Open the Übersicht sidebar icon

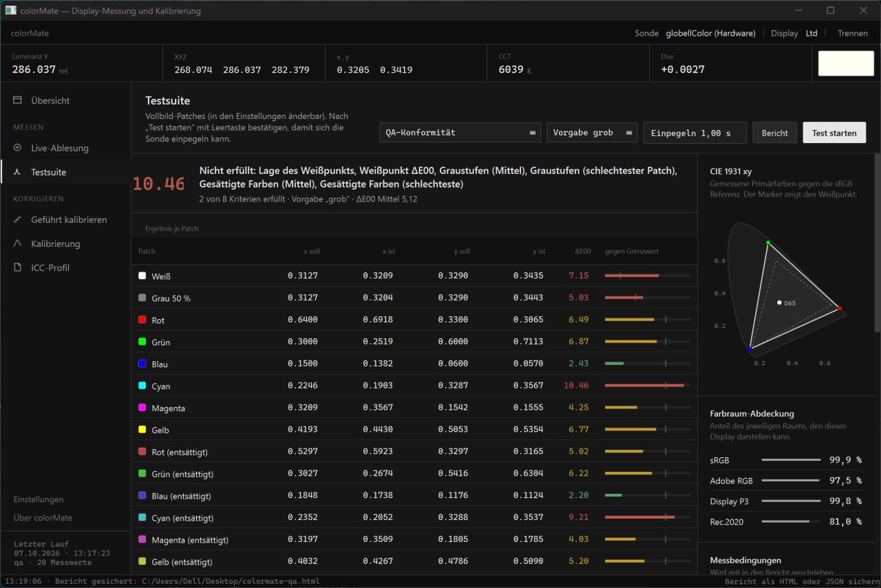click(x=17, y=100)
